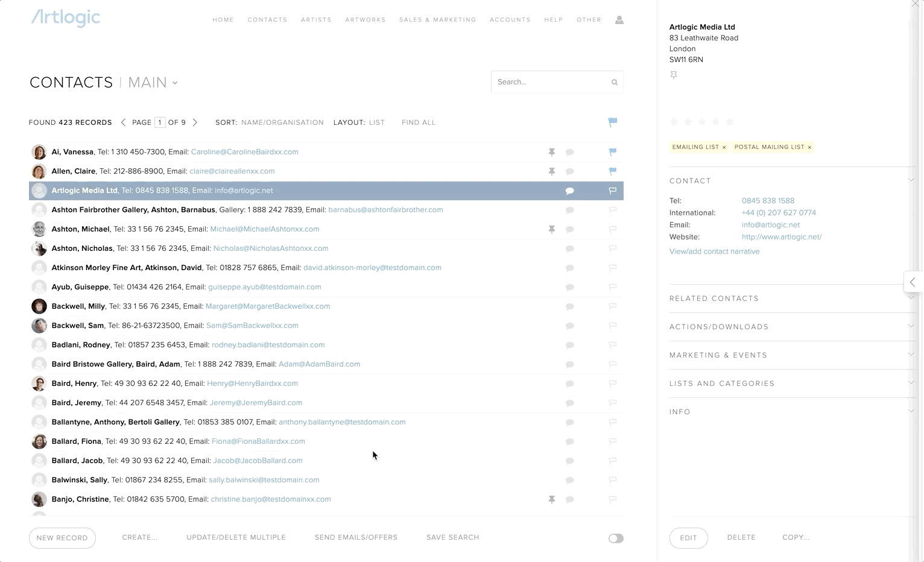The height and width of the screenshot is (562, 924).
Task: Toggle the switch at the bottom of the list
Action: coord(616,538)
